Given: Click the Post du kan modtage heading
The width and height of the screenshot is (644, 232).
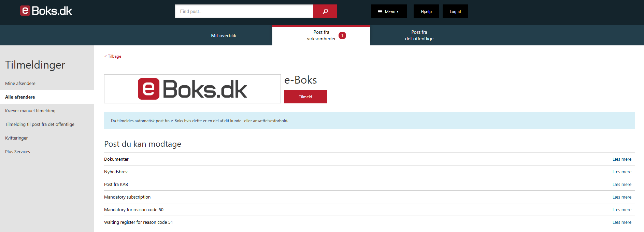Looking at the screenshot, I should pos(143,144).
